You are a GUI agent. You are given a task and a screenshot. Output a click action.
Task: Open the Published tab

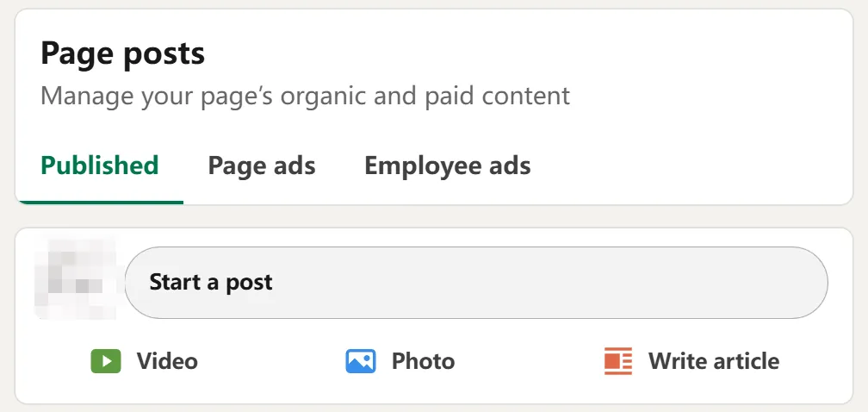click(x=100, y=165)
